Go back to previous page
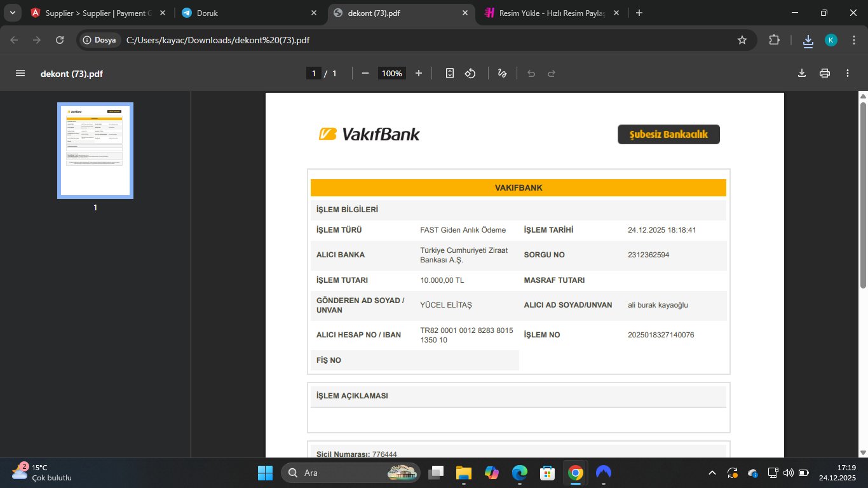 click(15, 40)
